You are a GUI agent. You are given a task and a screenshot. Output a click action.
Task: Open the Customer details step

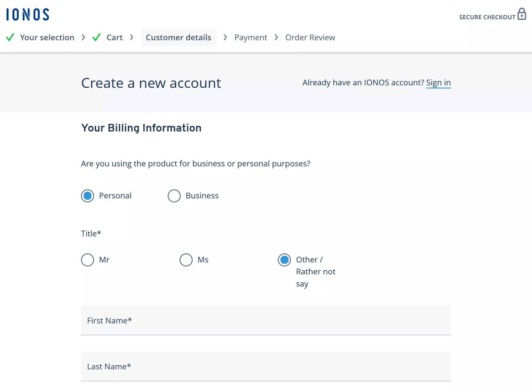tap(178, 37)
